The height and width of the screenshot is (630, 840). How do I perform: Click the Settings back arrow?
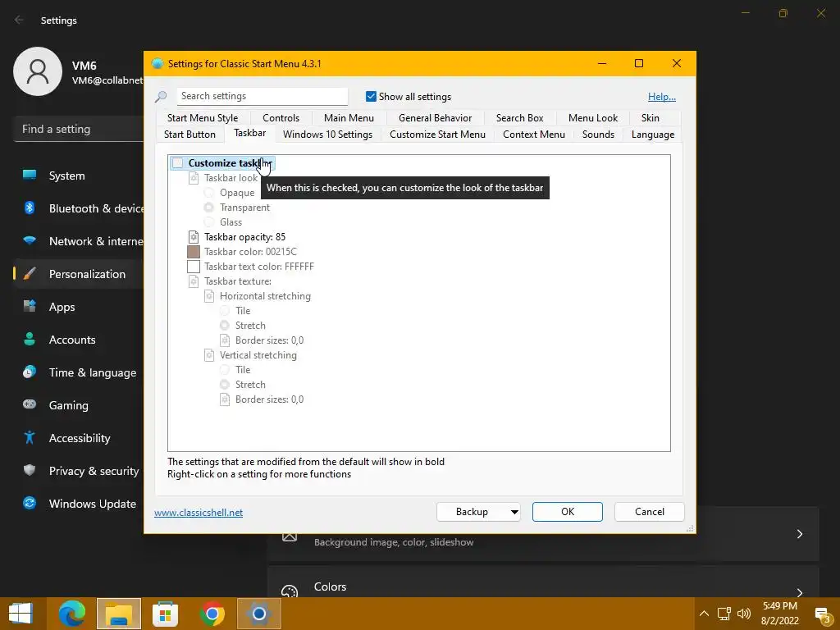pos(19,20)
